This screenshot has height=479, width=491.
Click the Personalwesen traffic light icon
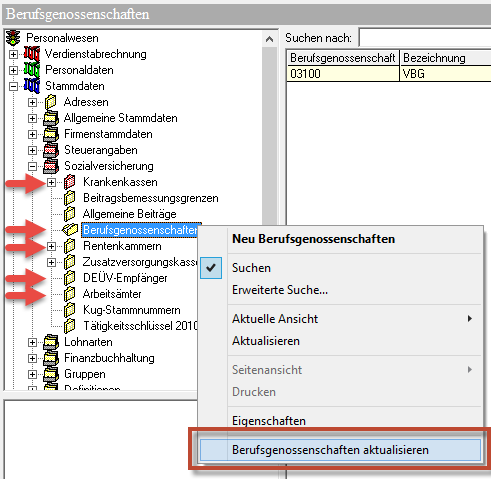pos(13,38)
